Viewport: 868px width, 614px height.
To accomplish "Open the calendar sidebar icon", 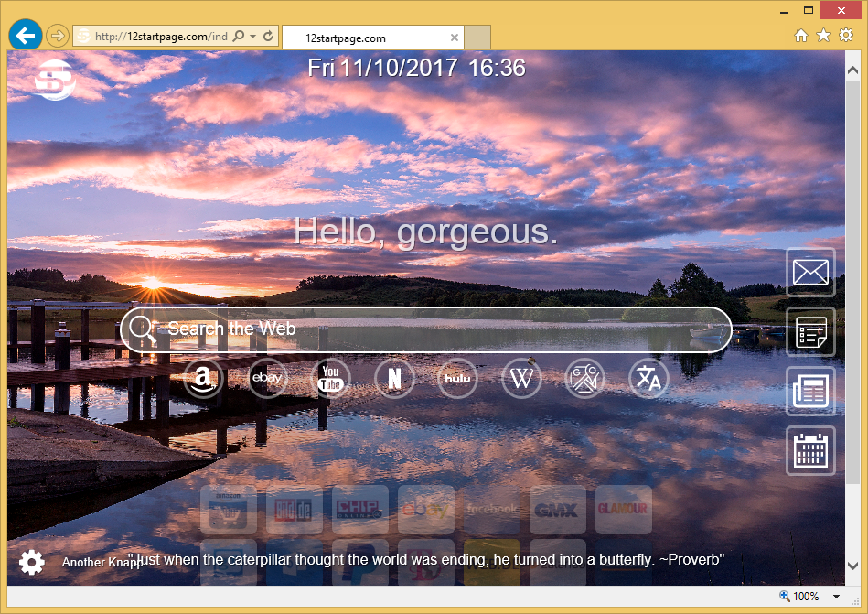I will pos(810,450).
